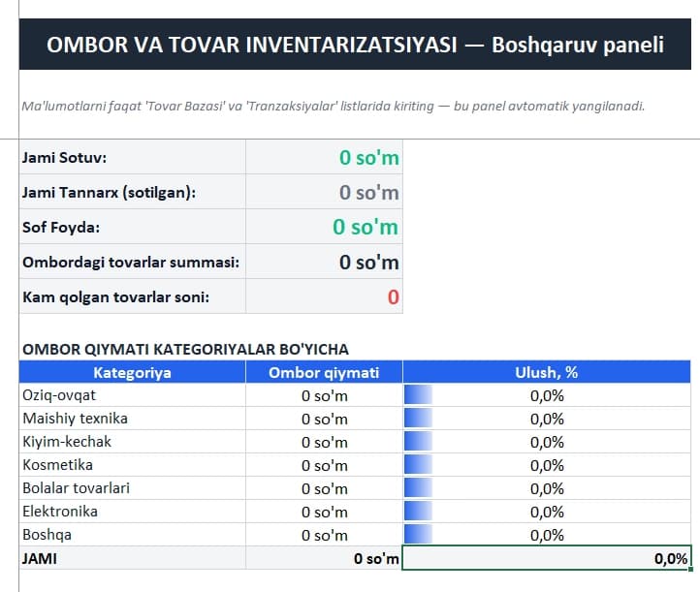Viewport: 700px width, 592px height.
Task: Select the 'Boshqa' category cell
Action: pos(133,535)
